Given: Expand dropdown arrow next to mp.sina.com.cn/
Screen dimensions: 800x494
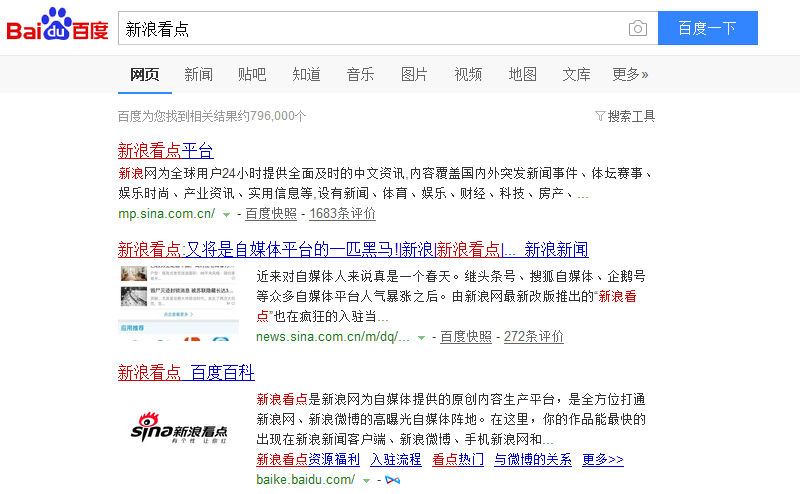Looking at the screenshot, I should (x=227, y=214).
